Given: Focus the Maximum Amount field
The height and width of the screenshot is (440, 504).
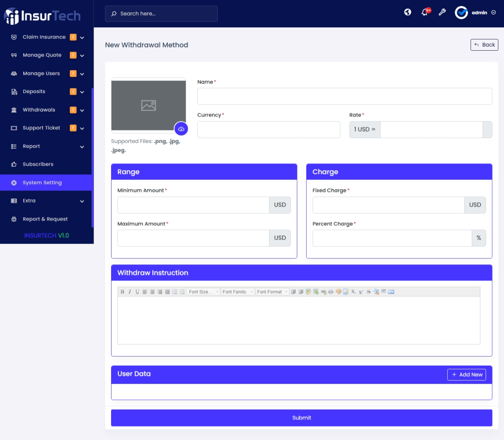Looking at the screenshot, I should (x=193, y=238).
